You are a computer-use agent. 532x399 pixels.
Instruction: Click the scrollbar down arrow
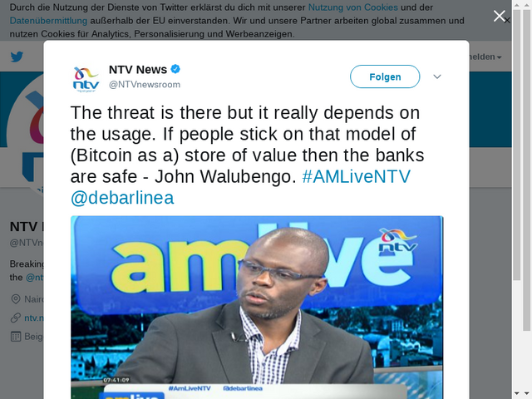(x=526, y=393)
